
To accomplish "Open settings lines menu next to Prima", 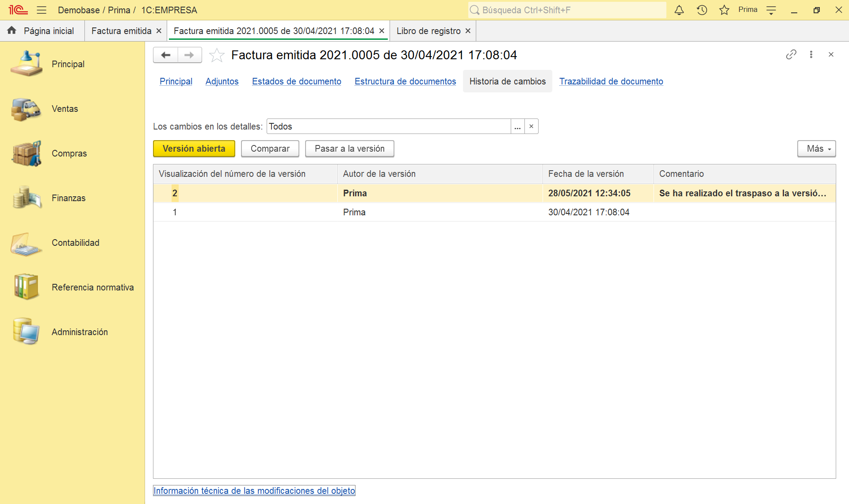I will [x=771, y=10].
